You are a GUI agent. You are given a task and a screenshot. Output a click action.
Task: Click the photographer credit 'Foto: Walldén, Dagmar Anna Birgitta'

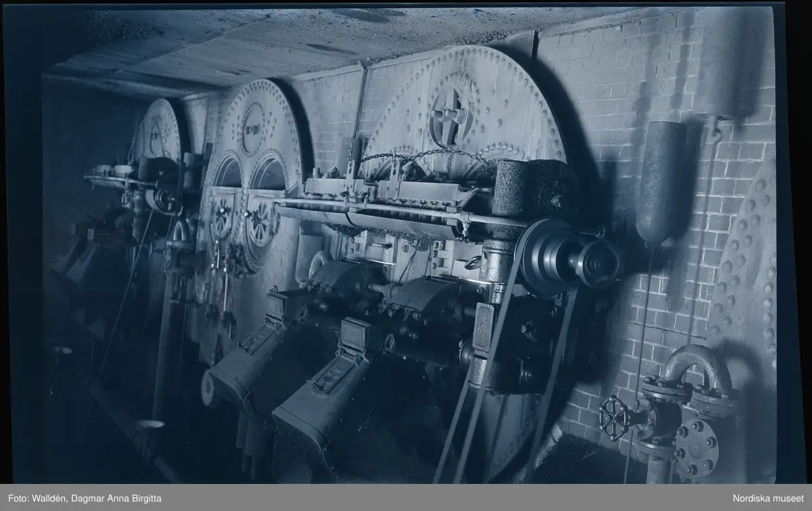(86, 498)
